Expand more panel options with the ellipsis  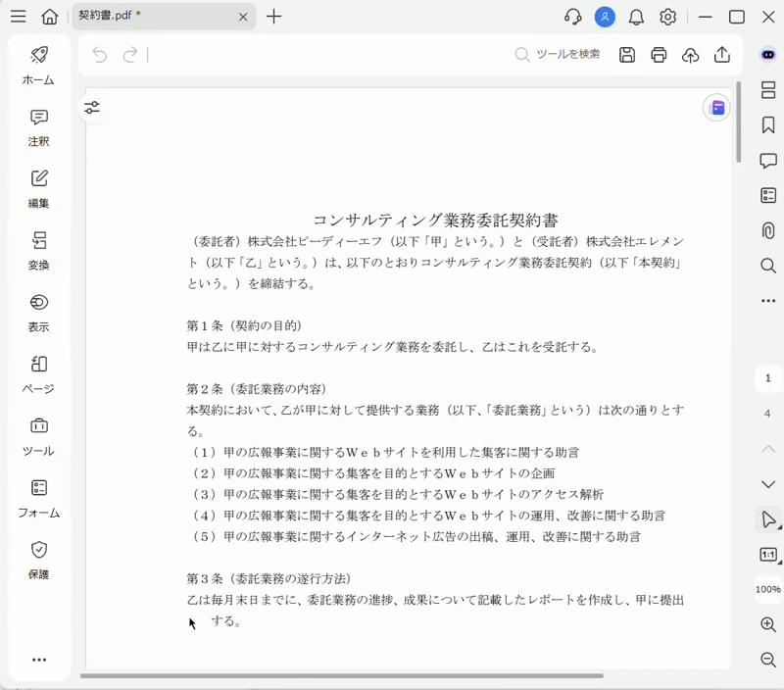pos(769,302)
